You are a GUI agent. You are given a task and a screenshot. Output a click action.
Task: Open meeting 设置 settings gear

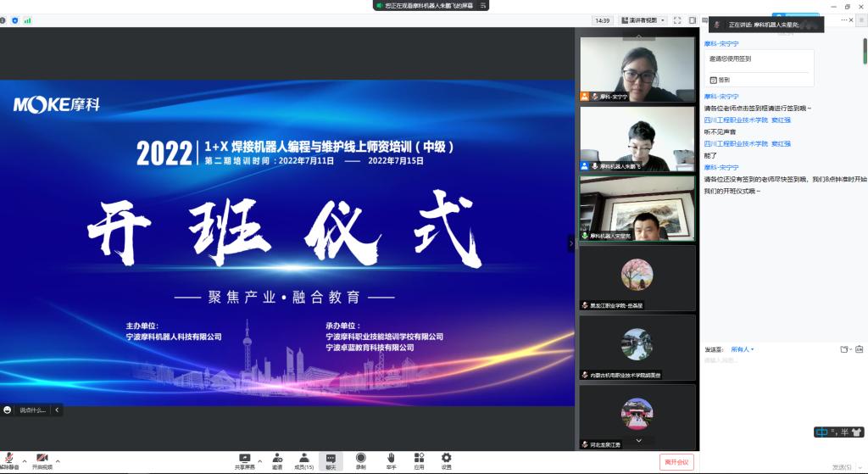pos(446,460)
